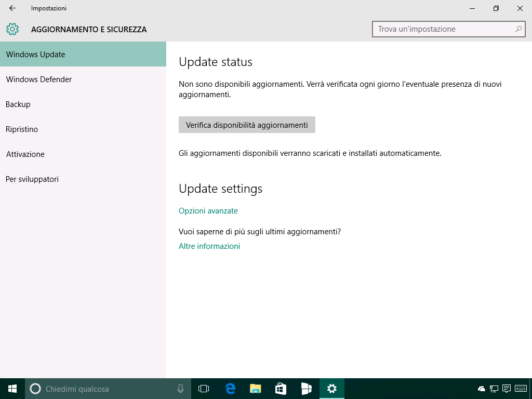Open File Explorer from the taskbar
Viewport: 532px width, 399px height.
pyautogui.click(x=256, y=389)
